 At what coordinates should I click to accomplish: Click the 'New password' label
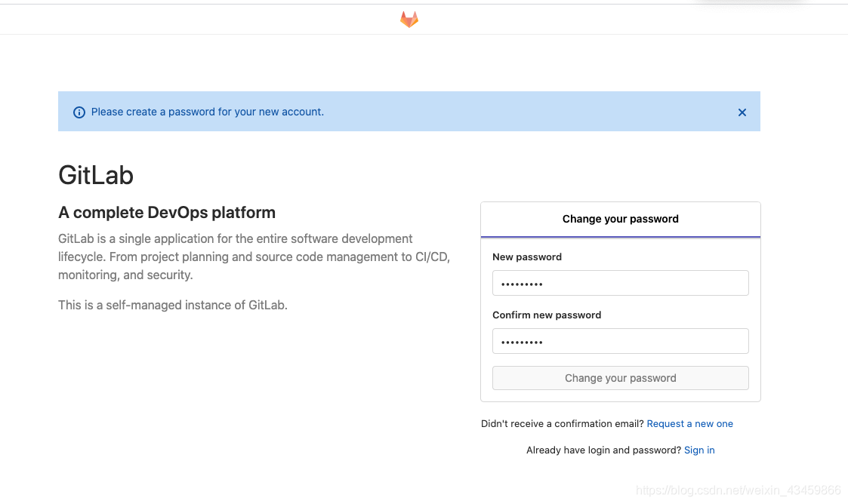pos(527,257)
